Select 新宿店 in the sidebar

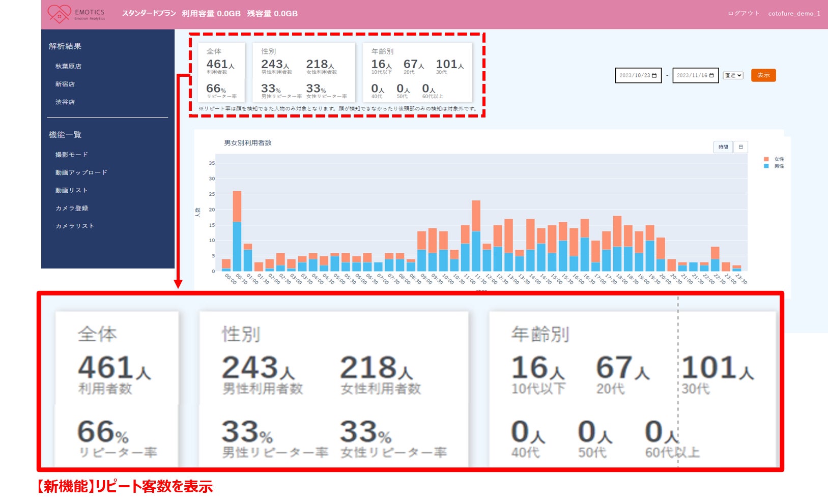tap(65, 84)
